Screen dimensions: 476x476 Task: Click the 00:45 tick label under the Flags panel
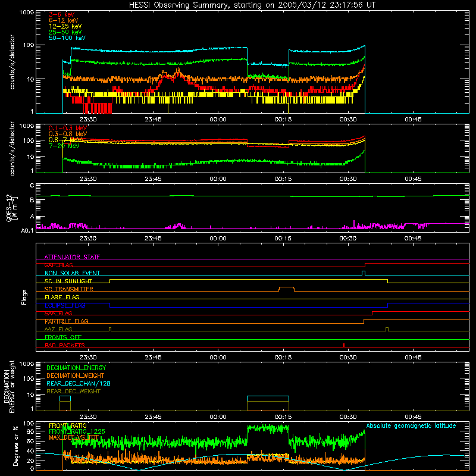coord(413,358)
